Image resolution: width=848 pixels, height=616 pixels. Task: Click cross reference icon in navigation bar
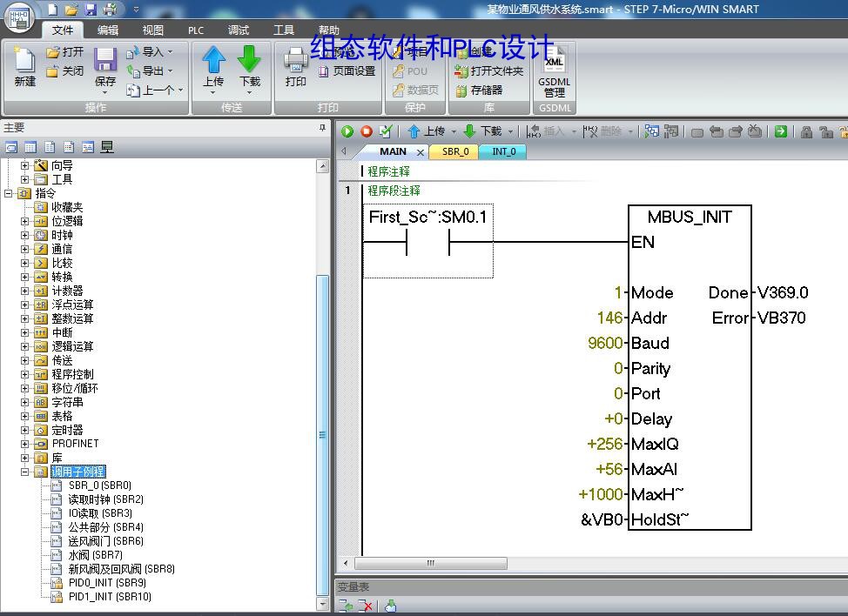(x=88, y=147)
